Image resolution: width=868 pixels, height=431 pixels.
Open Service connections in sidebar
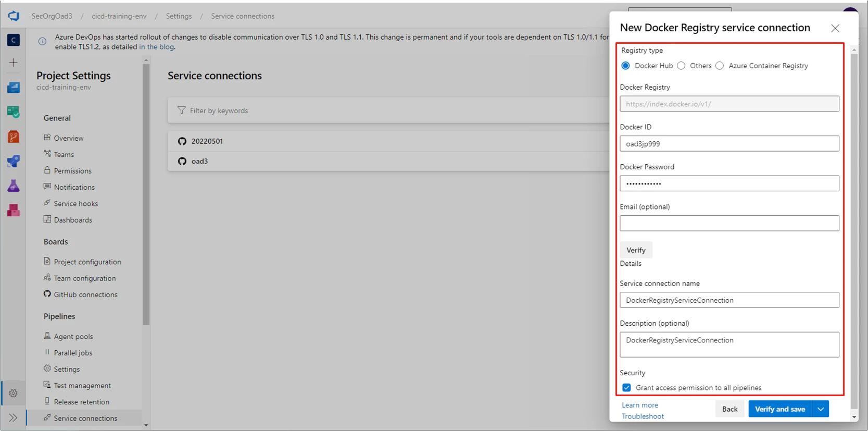pos(84,418)
